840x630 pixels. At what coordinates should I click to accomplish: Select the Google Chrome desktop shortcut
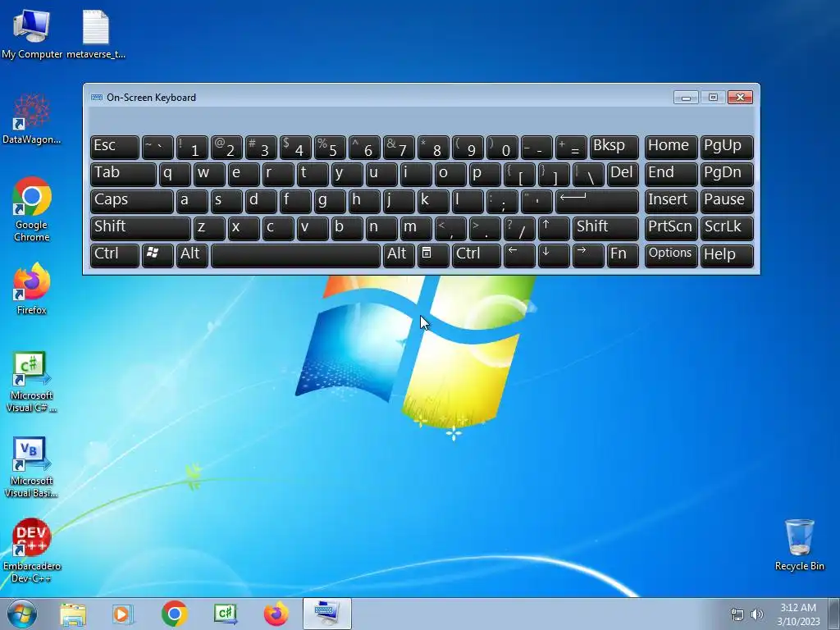(x=32, y=209)
